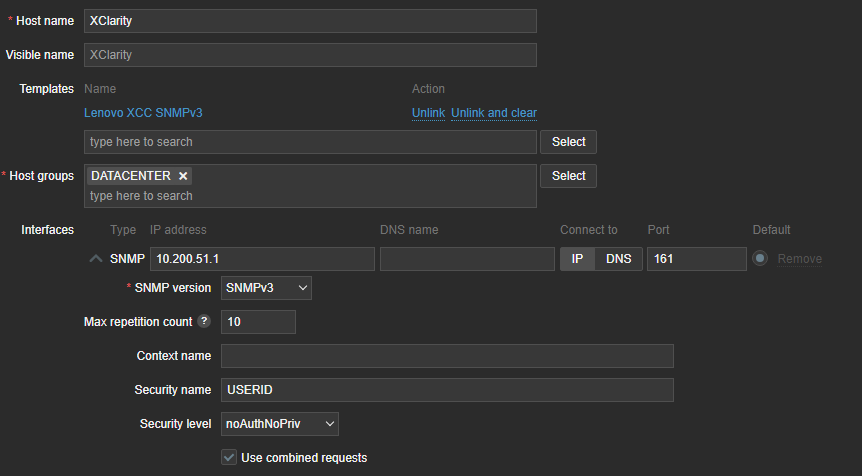Click the Security name field

pyautogui.click(x=447, y=390)
